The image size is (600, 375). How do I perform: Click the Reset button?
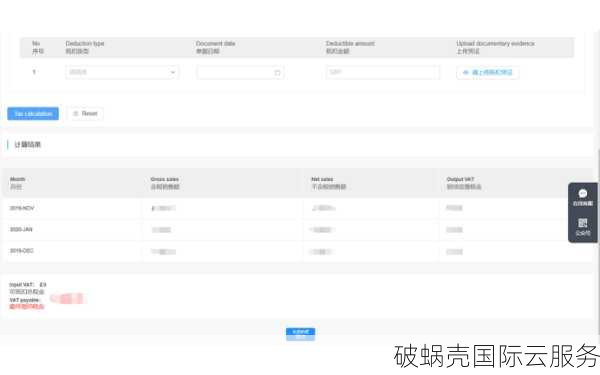(x=85, y=114)
